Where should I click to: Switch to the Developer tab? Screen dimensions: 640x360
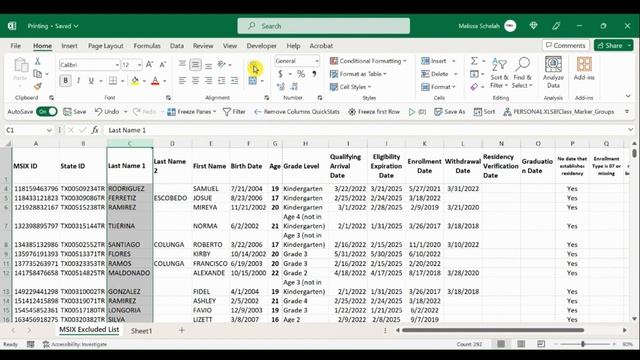[x=262, y=46]
